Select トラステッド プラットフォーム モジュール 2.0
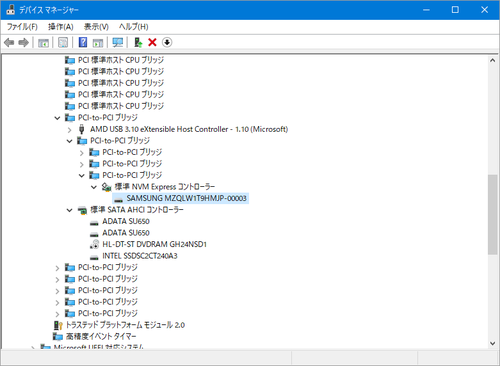The height and width of the screenshot is (366, 500). click(125, 325)
